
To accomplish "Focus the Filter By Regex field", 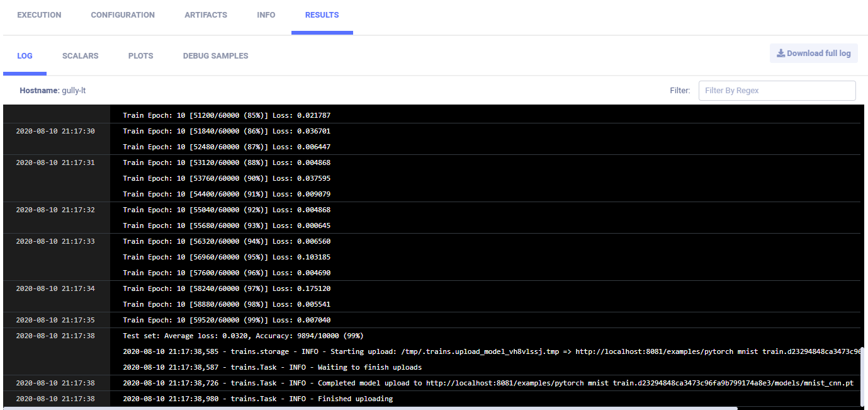I will click(777, 91).
